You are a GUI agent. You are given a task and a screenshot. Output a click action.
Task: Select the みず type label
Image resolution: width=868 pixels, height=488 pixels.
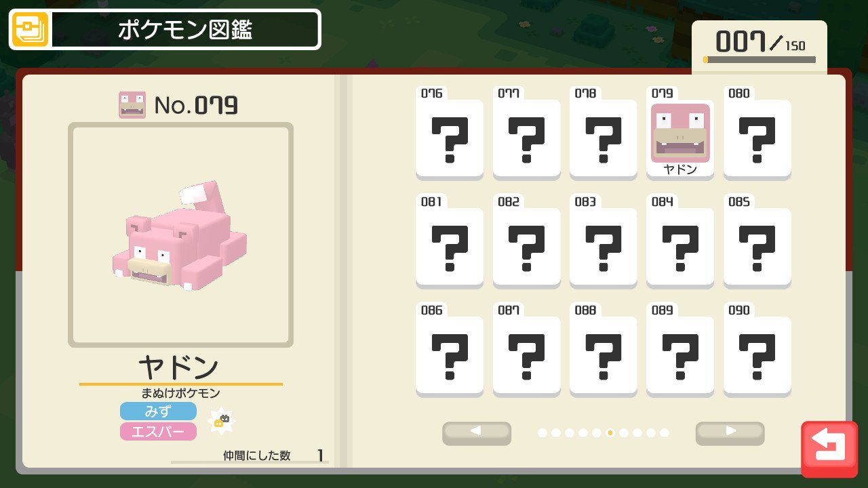(158, 411)
